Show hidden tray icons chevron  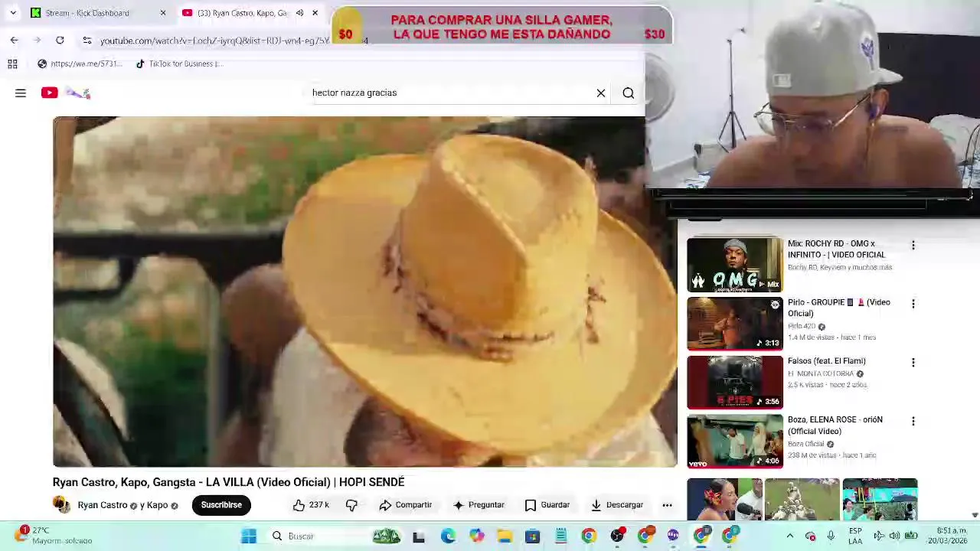tap(790, 536)
